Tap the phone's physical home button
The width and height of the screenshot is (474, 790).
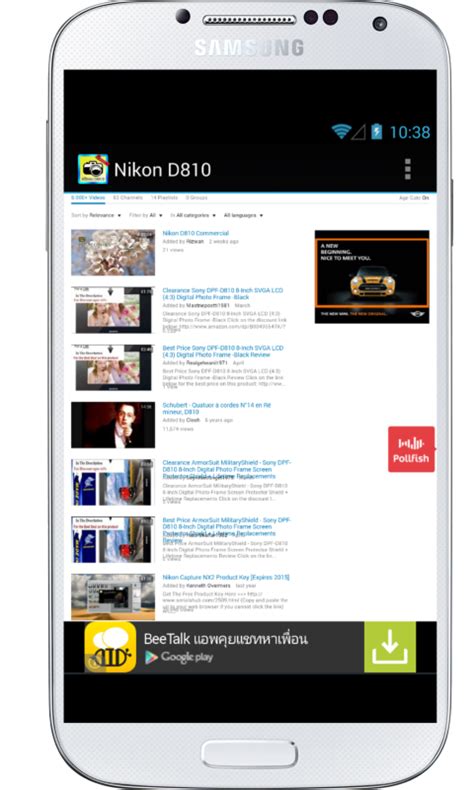(x=249, y=754)
